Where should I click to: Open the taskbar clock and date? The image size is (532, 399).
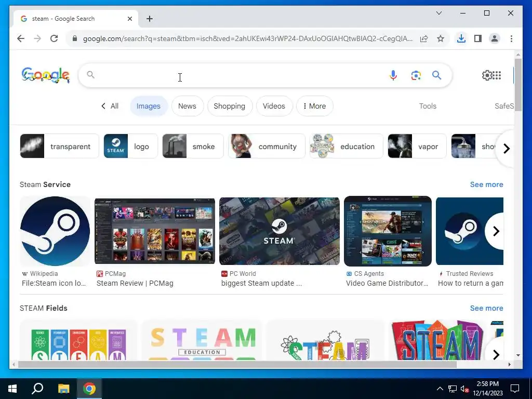pyautogui.click(x=487, y=389)
